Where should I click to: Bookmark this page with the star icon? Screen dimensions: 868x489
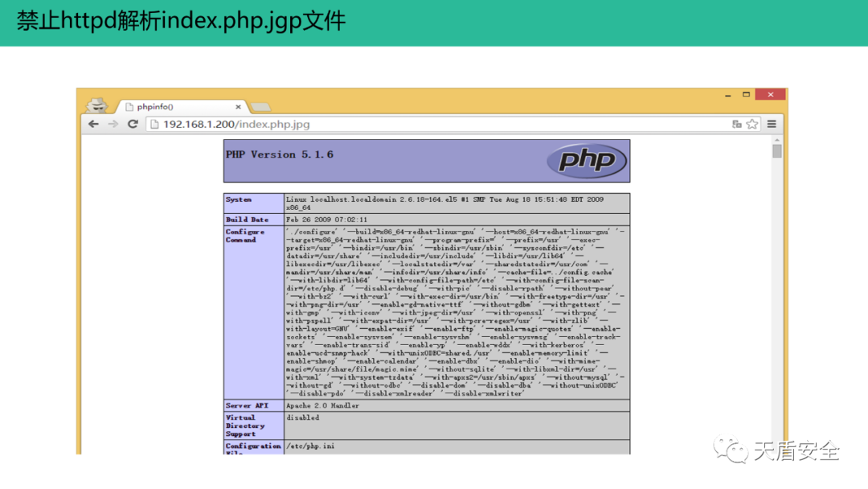[x=751, y=124]
